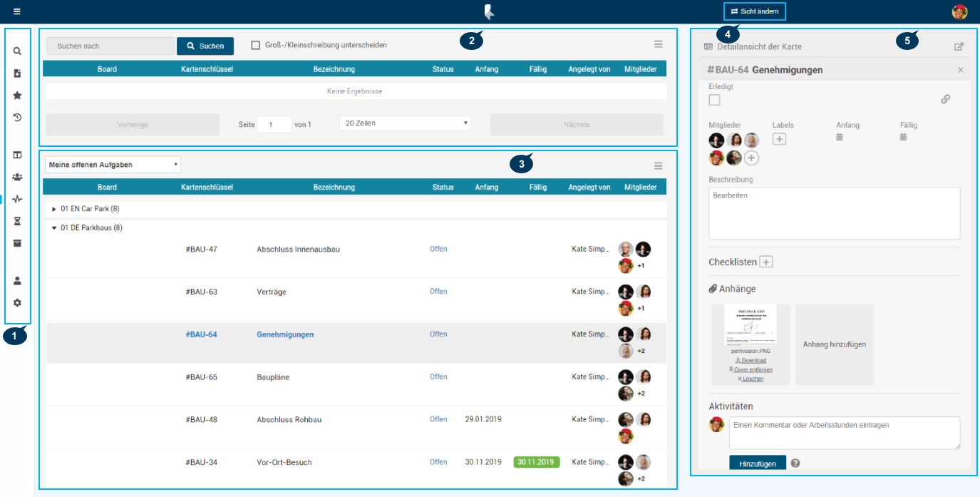Open the hamburger menu in top bar
The width and height of the screenshot is (980, 497).
click(17, 11)
